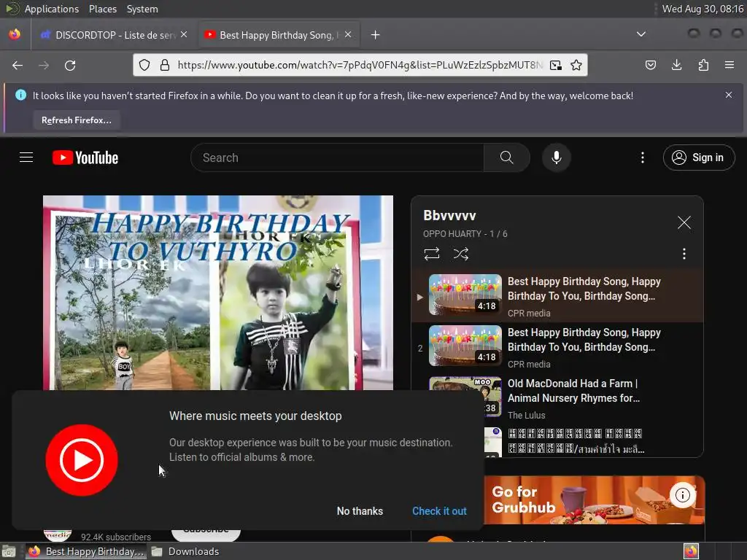Toggle loop playlist
747x560 pixels.
(x=432, y=254)
